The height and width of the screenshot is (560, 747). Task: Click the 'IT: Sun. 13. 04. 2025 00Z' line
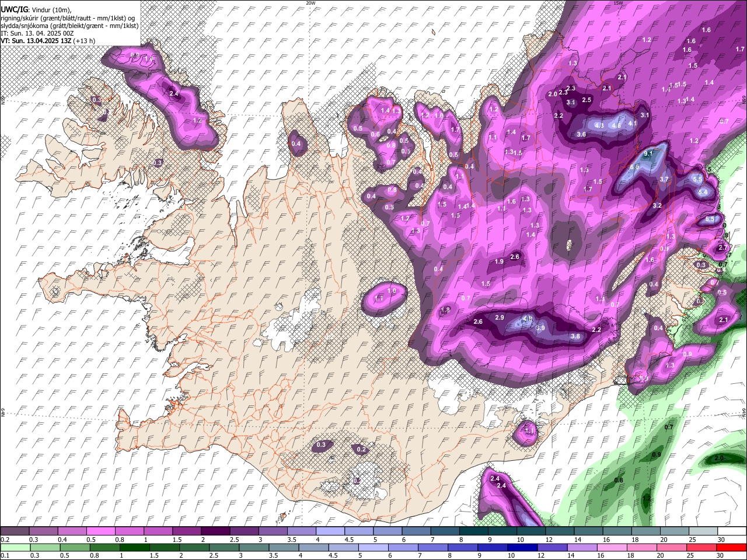[37, 33]
